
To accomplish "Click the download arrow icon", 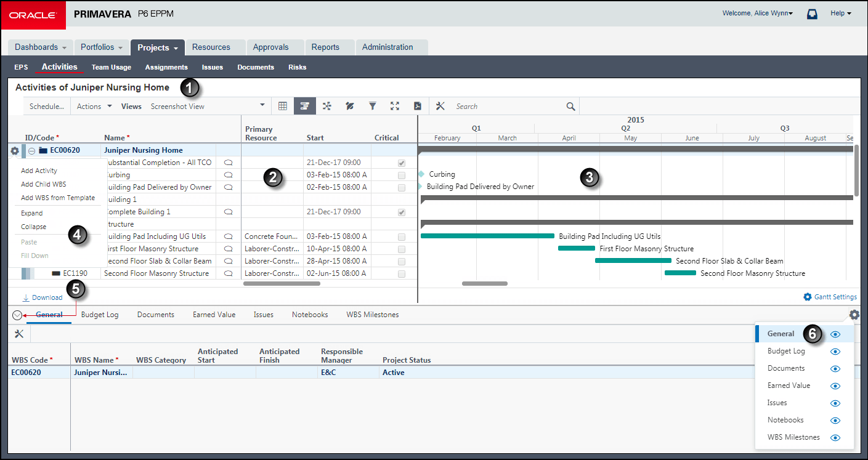I will pos(26,297).
